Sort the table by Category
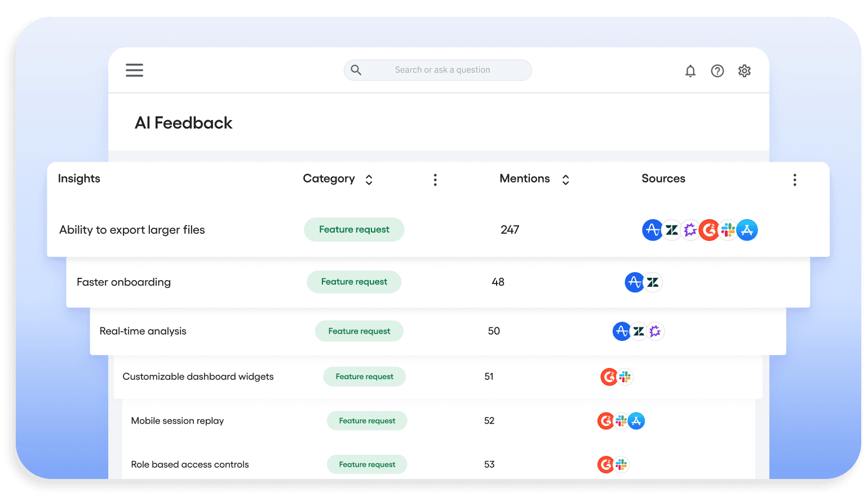Screen dimensions: 868x497 [x=369, y=179]
